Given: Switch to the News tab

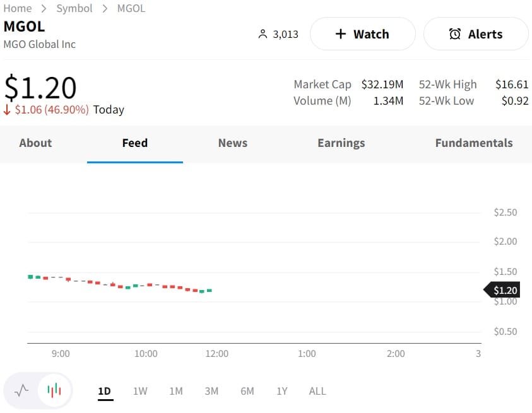Looking at the screenshot, I should point(232,143).
